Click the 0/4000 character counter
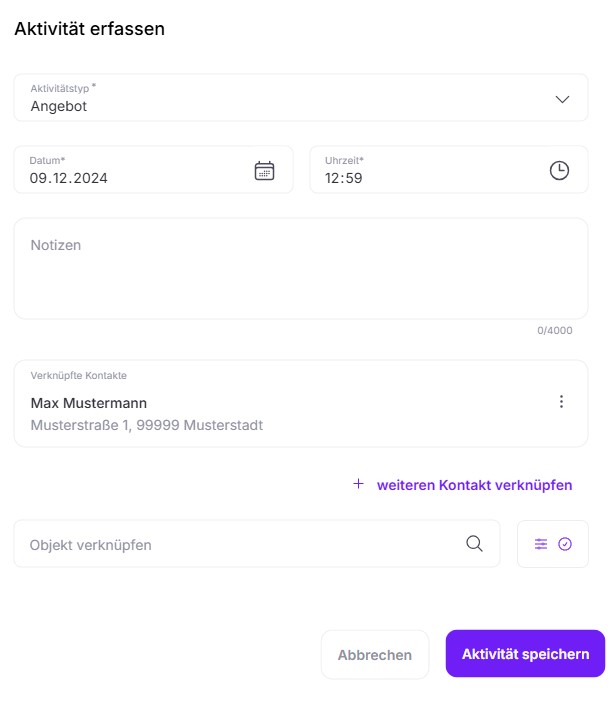 tap(555, 331)
